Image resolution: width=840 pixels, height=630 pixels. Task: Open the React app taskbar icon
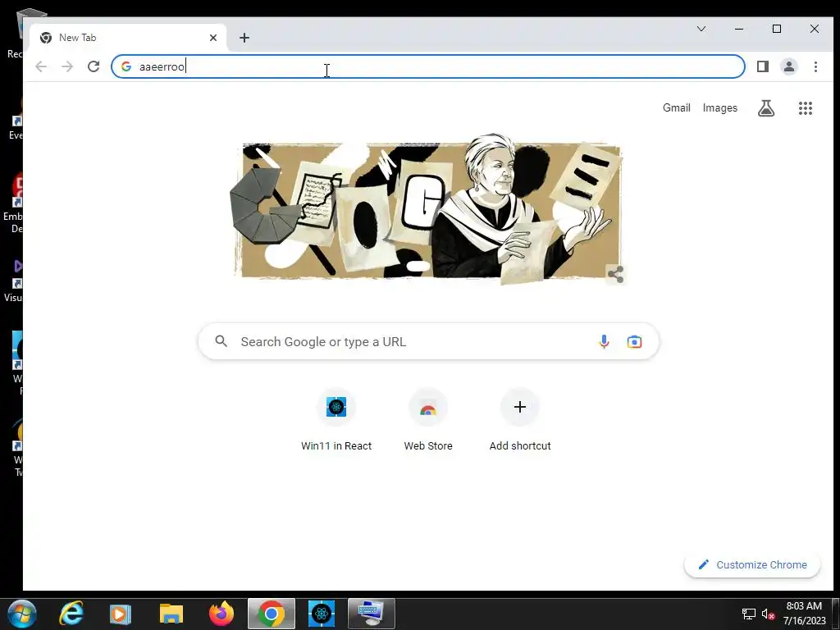point(322,614)
